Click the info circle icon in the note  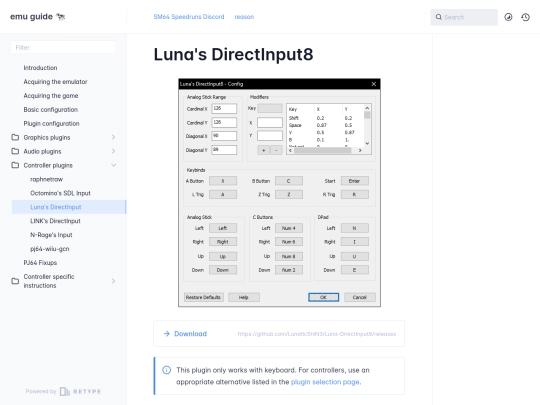pyautogui.click(x=166, y=370)
